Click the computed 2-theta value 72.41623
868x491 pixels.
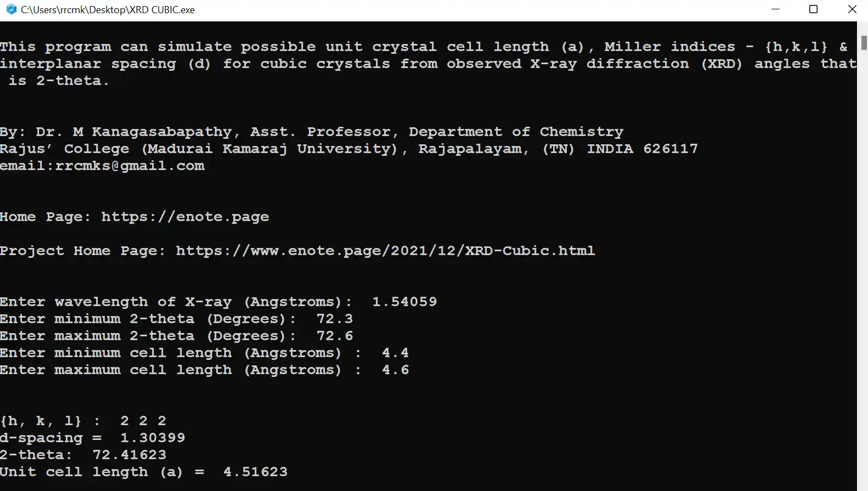tap(129, 455)
